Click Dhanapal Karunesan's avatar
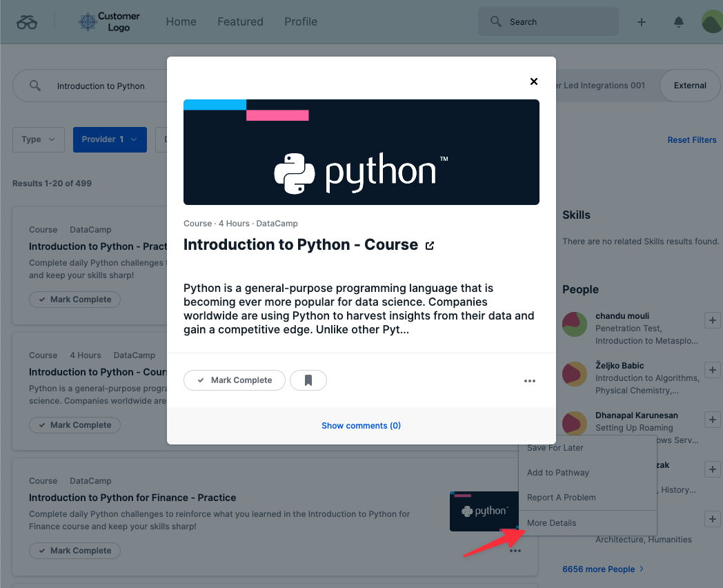This screenshot has width=723, height=588. 575,422
